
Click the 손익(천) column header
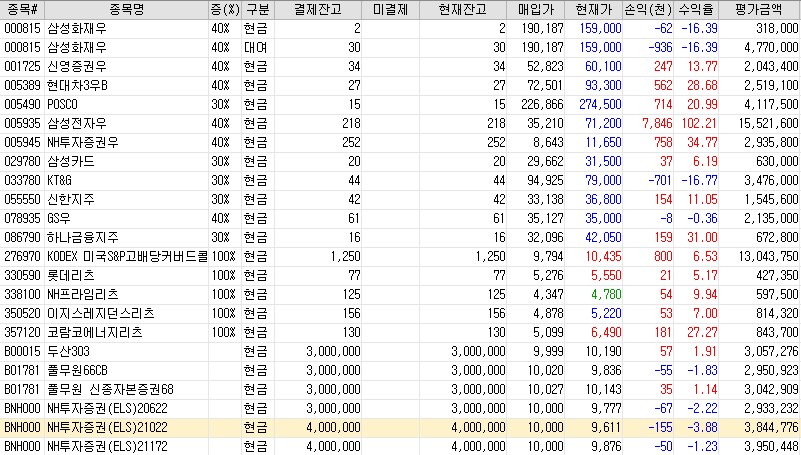tap(648, 10)
